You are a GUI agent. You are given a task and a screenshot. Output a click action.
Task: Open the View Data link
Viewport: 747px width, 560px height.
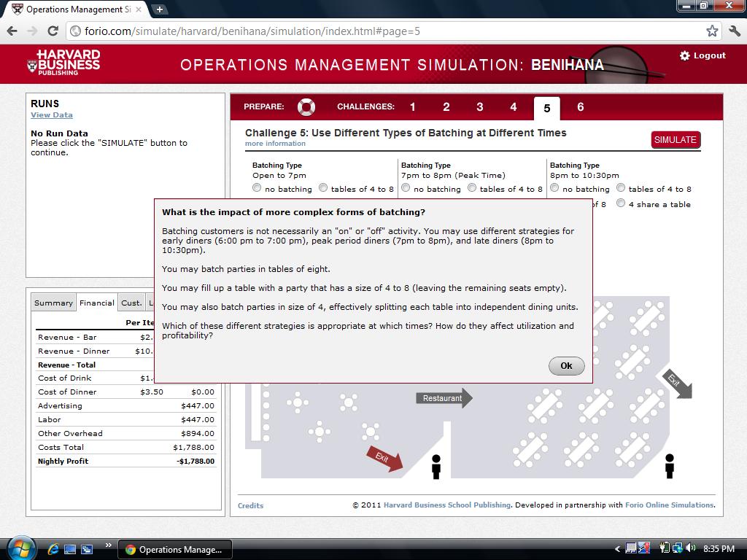point(52,114)
